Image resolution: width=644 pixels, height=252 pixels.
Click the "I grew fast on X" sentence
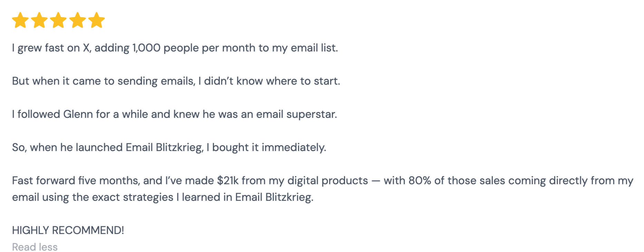46,48
